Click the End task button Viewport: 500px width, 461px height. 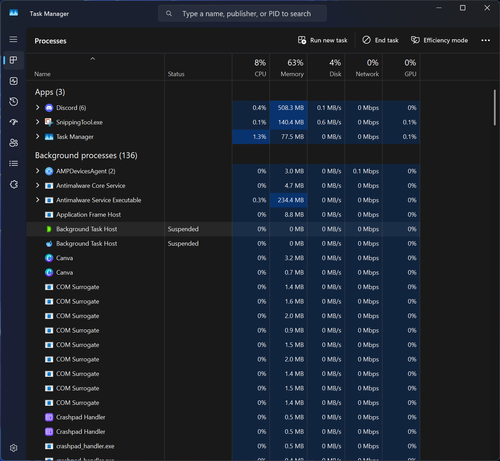click(380, 40)
